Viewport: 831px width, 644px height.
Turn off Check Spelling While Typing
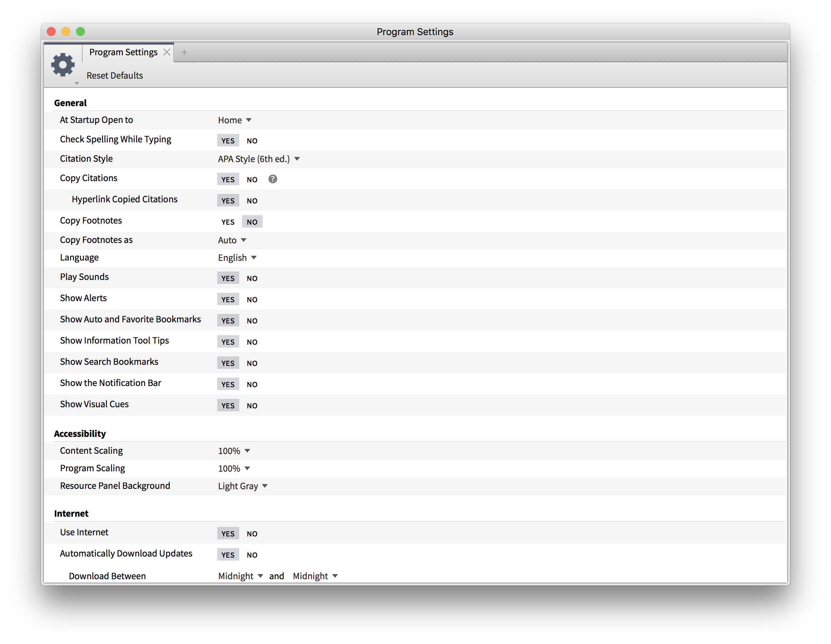point(252,141)
